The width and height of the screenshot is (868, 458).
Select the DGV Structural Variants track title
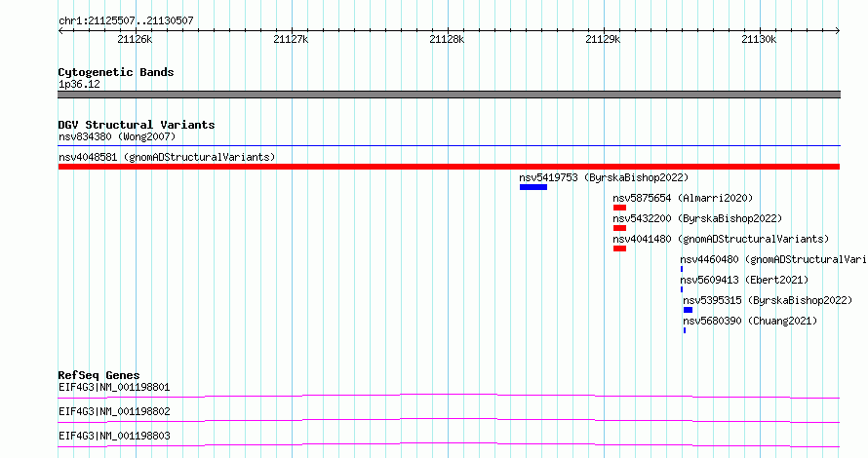[x=137, y=125]
